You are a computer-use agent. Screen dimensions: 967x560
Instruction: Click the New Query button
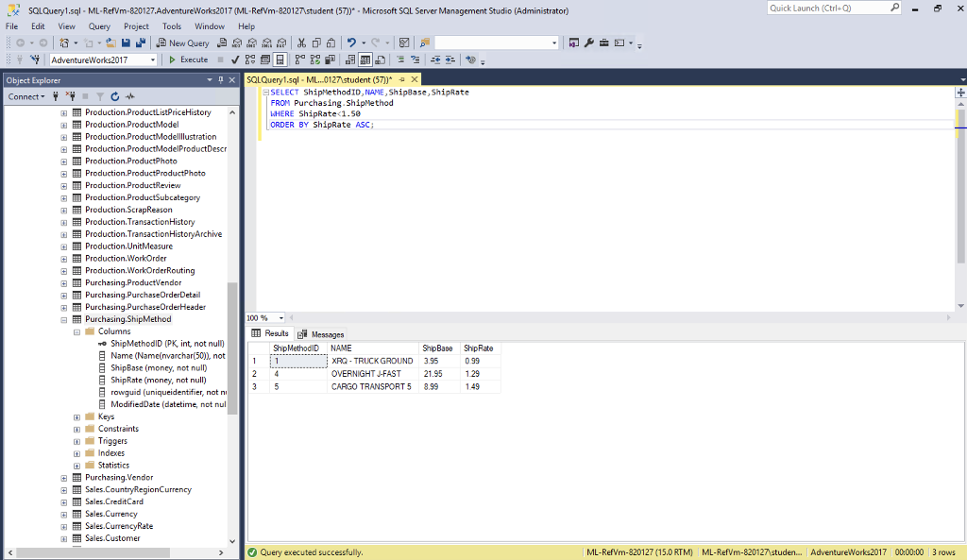(184, 42)
